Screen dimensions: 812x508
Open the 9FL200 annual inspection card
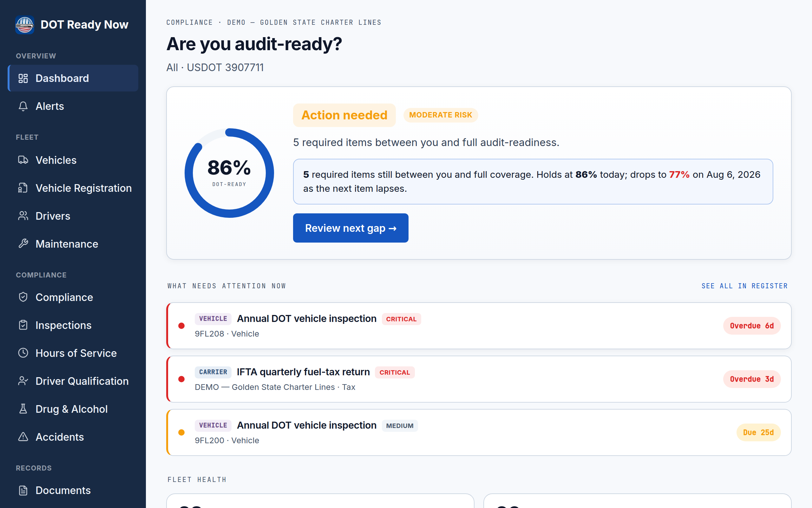[479, 432]
